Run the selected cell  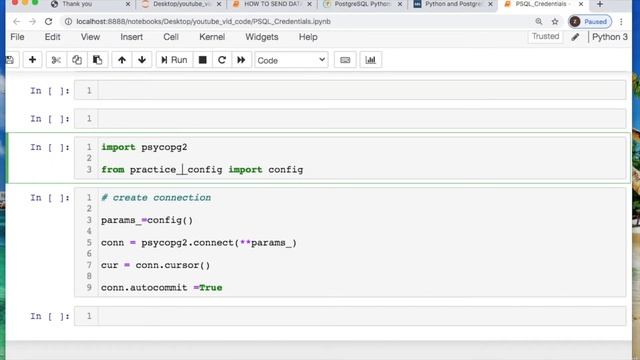pyautogui.click(x=174, y=60)
